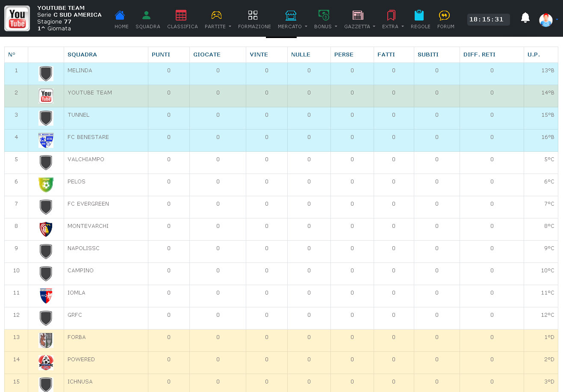Click POWERED team crest

tap(46, 363)
